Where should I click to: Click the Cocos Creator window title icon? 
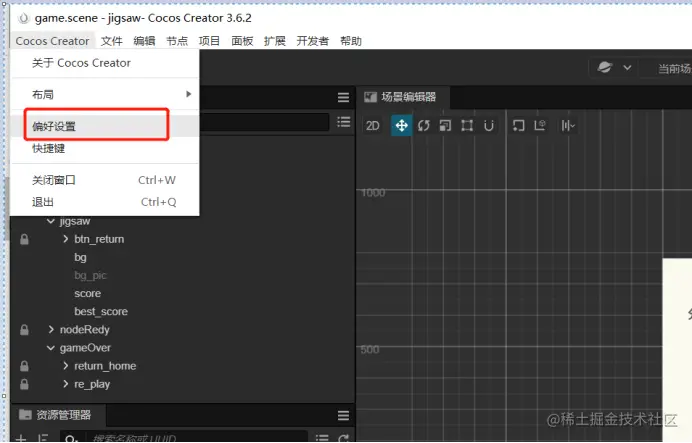pos(23,18)
